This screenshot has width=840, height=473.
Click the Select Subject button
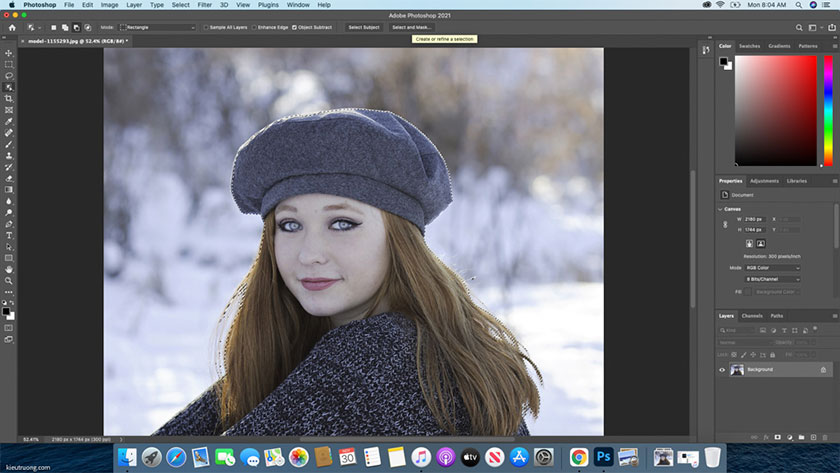364,27
